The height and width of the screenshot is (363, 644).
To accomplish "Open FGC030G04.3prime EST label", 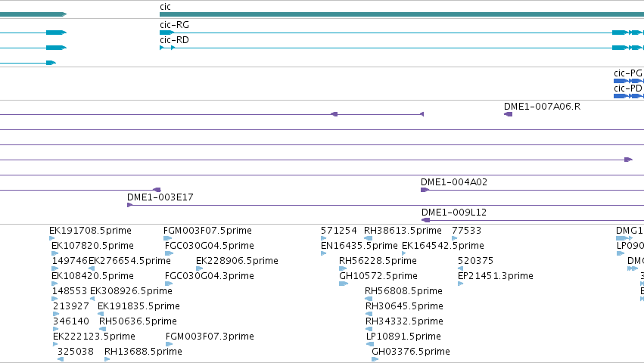I will 210,276.
